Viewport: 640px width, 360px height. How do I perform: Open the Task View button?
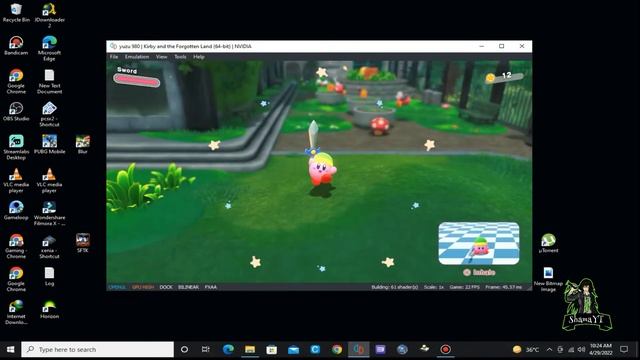pos(206,349)
